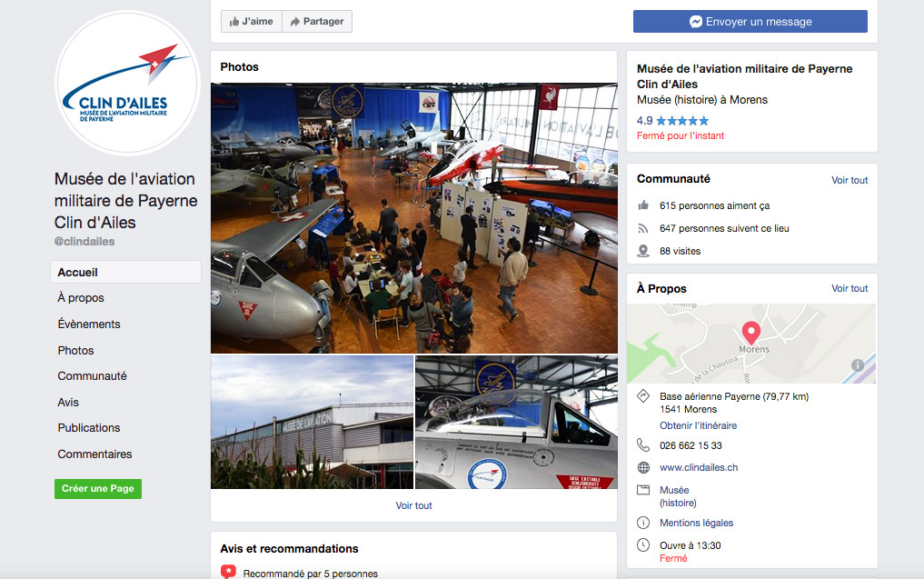Click the @clindailes username
The image size is (924, 579).
point(84,241)
